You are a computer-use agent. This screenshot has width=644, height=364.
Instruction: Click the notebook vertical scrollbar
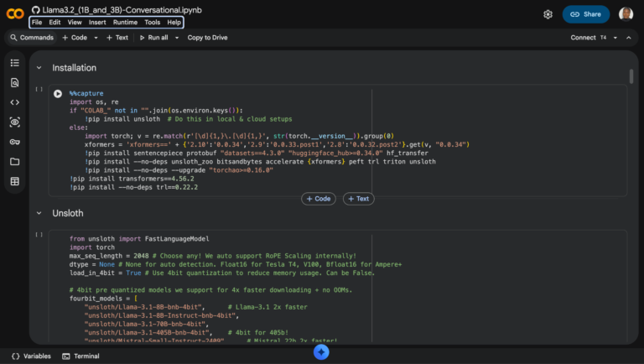pyautogui.click(x=631, y=76)
